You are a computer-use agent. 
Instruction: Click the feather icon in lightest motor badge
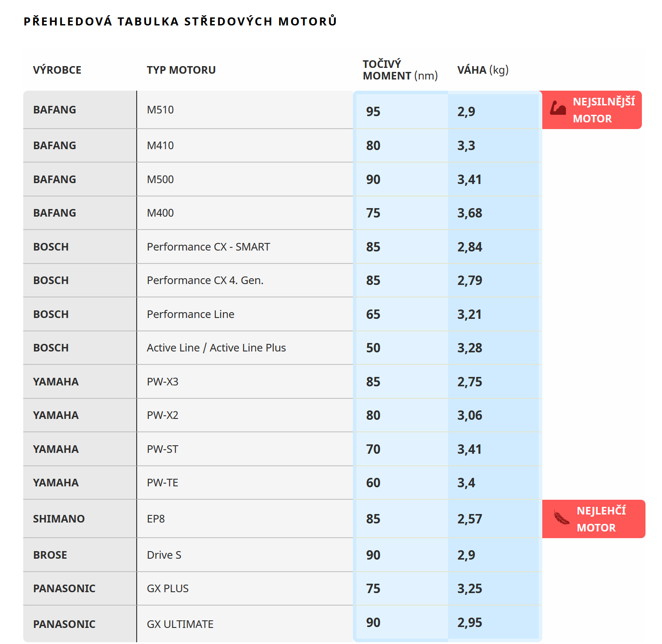coord(561,517)
